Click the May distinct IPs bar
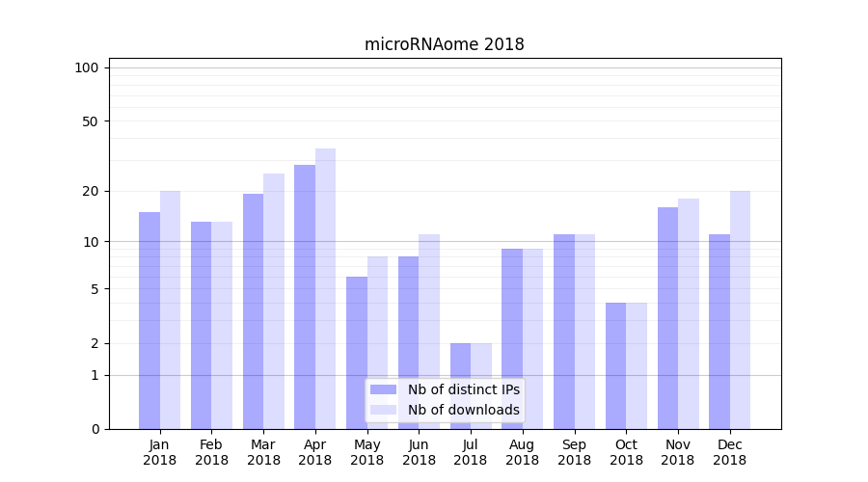Image resolution: width=868 pixels, height=482 pixels. 357,353
